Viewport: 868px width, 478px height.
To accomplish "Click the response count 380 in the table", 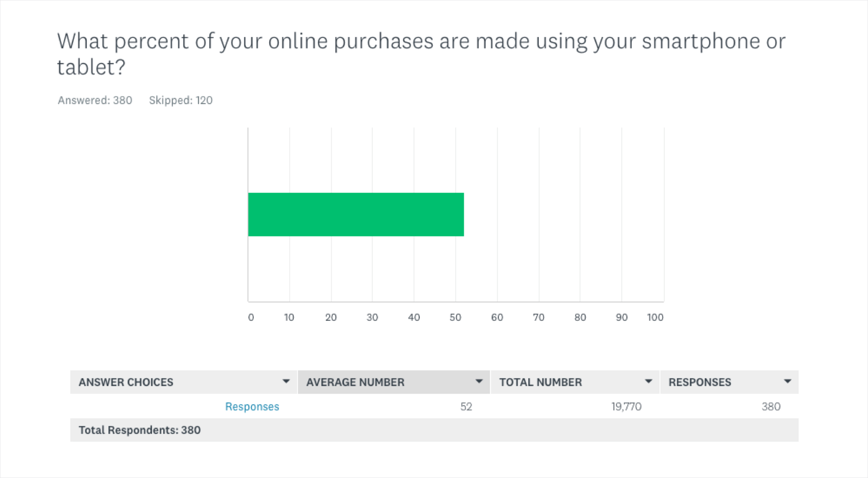I will (x=772, y=406).
